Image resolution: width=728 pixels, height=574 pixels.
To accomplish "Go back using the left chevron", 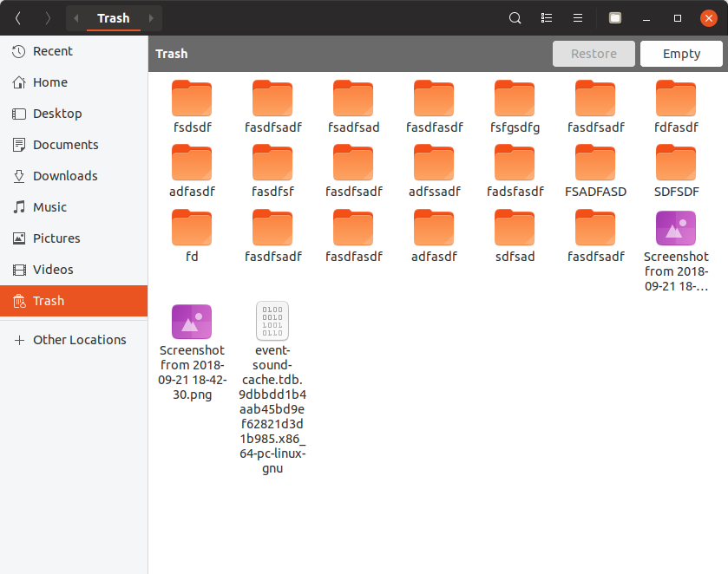I will (18, 18).
